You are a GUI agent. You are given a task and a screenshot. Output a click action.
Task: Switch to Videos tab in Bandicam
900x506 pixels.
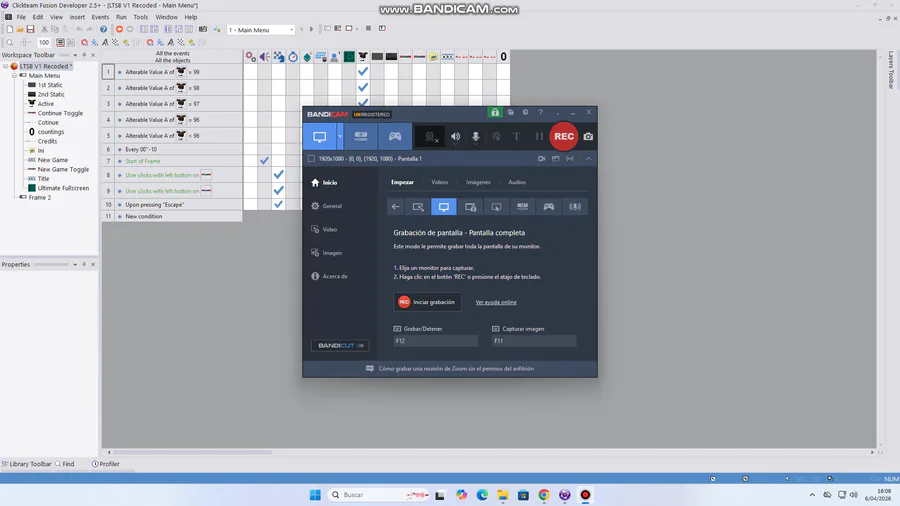pyautogui.click(x=440, y=182)
